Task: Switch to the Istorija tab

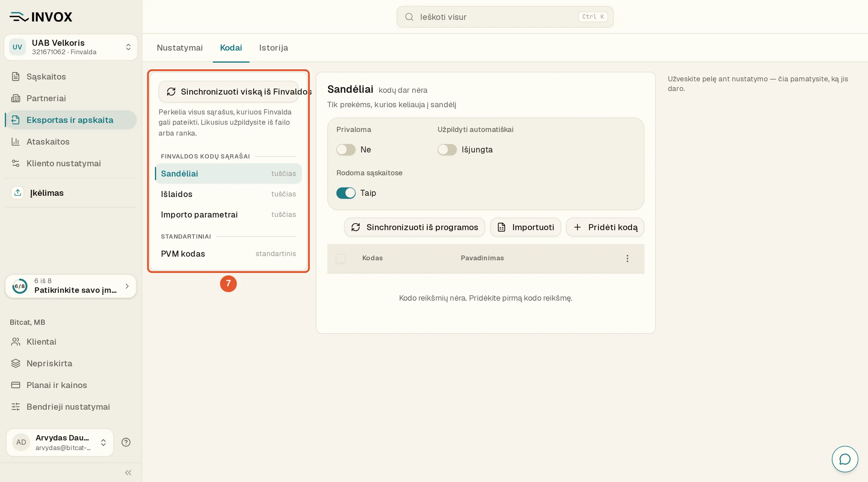Action: point(273,48)
